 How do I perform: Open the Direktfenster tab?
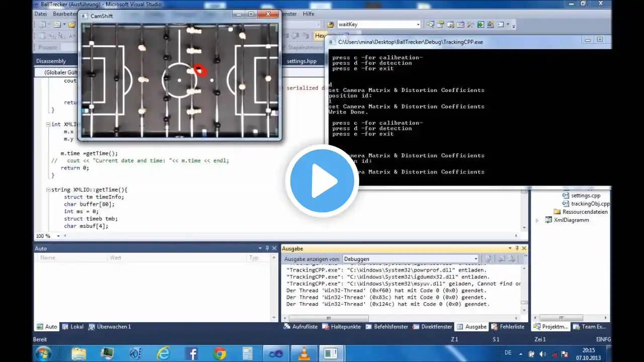coord(432,327)
